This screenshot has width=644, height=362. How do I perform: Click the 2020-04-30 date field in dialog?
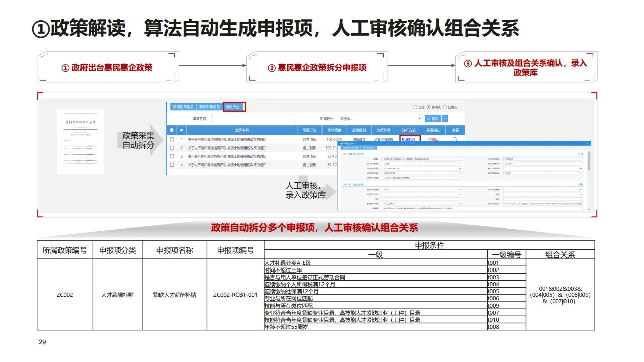(x=422, y=168)
